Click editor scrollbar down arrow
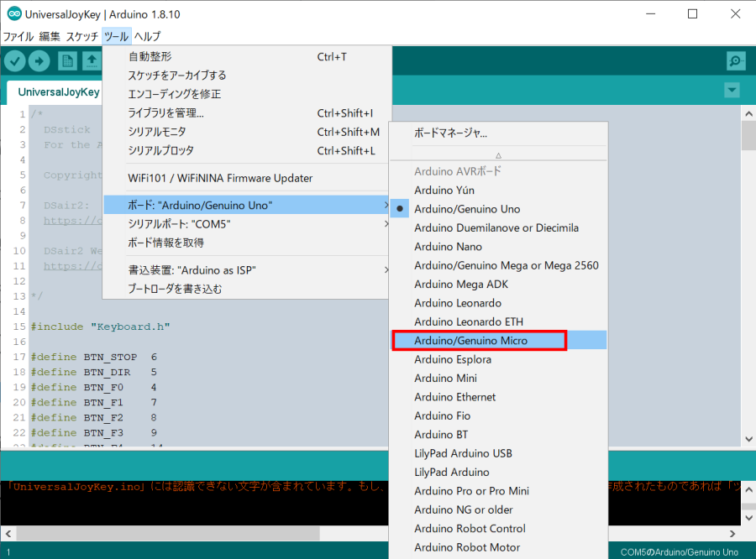Image resolution: width=756 pixels, height=559 pixels. click(748, 438)
